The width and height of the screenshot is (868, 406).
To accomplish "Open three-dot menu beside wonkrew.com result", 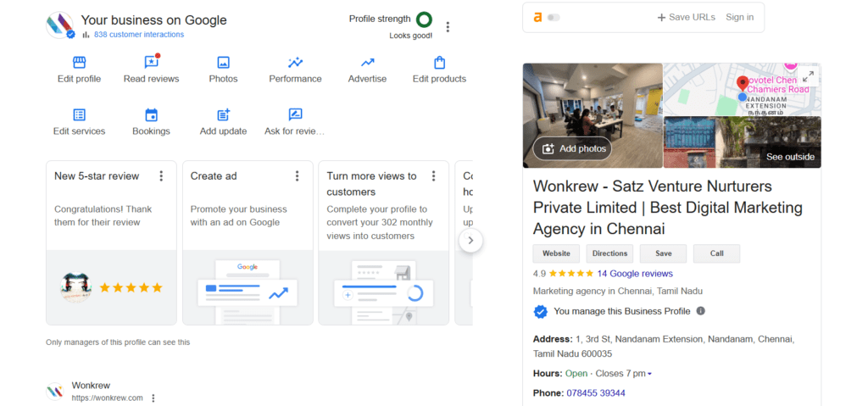I will [153, 398].
